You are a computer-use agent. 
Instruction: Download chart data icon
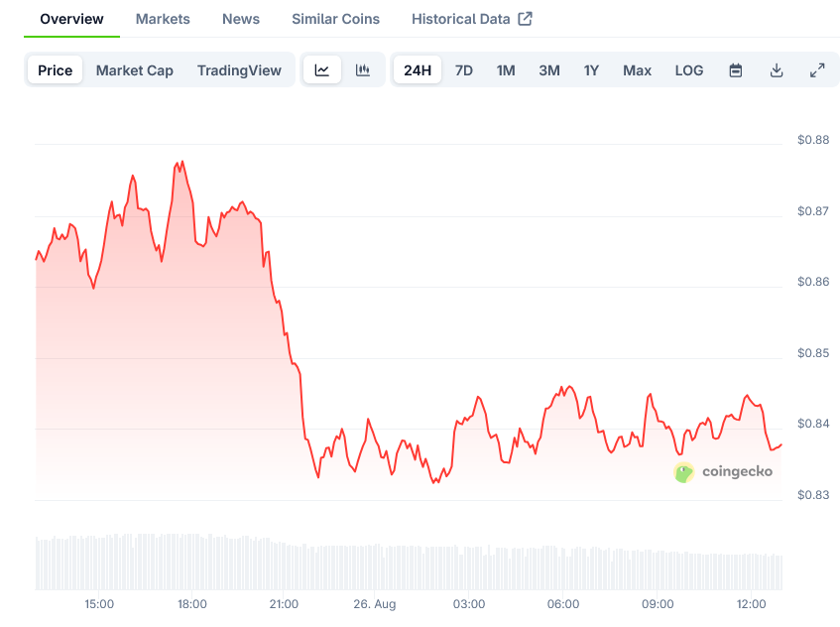(777, 70)
